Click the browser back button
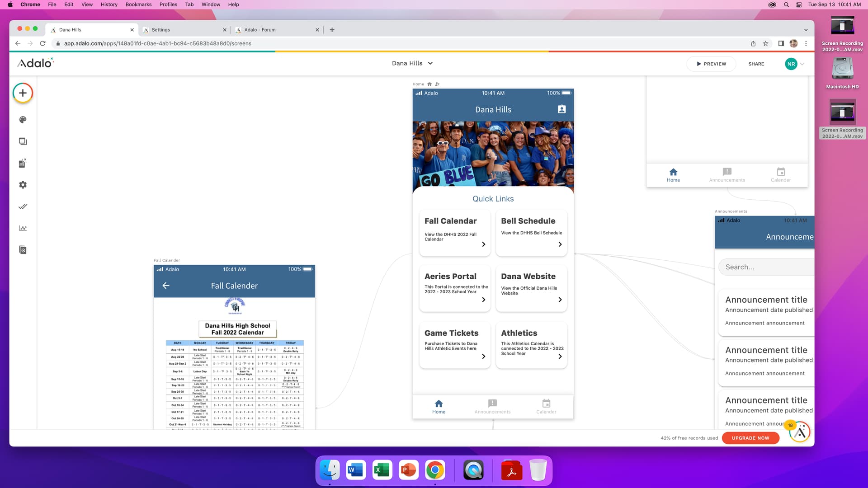This screenshot has width=868, height=488. click(18, 43)
